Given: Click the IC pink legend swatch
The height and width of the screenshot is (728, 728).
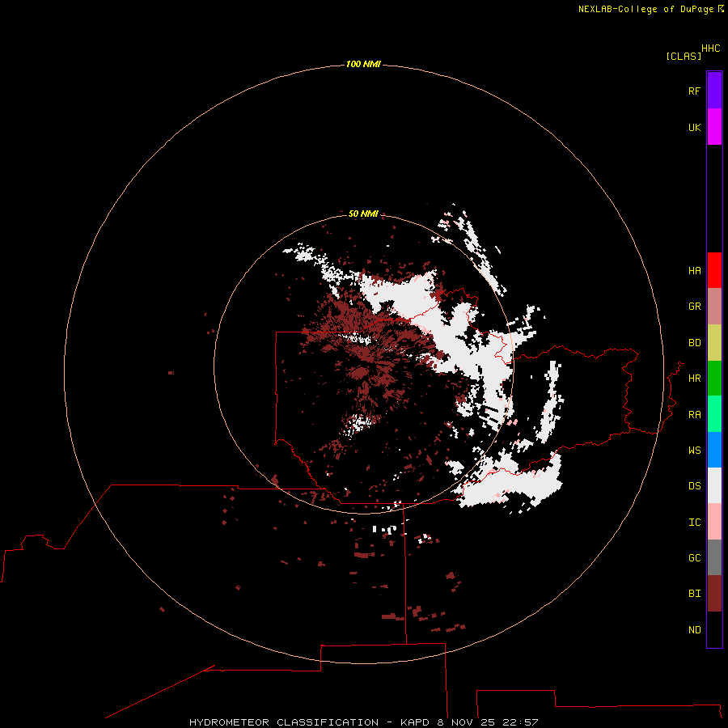Looking at the screenshot, I should point(714,522).
